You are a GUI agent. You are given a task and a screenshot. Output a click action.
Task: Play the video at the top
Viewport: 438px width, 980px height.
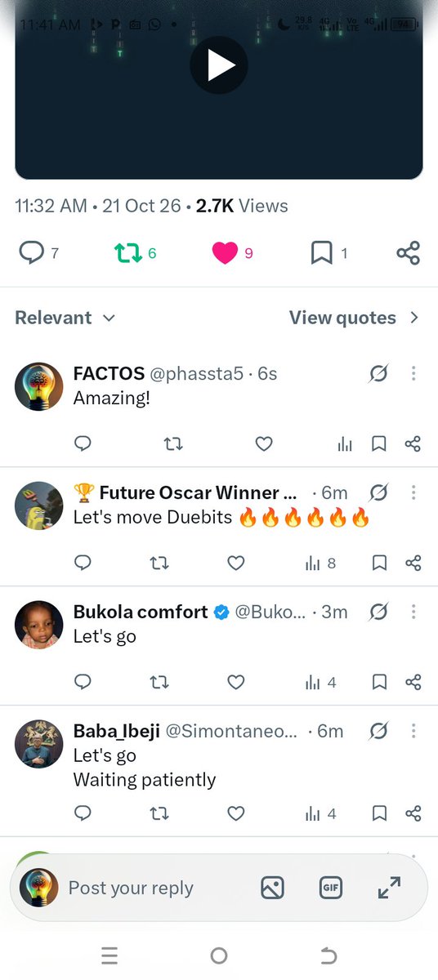click(218, 65)
